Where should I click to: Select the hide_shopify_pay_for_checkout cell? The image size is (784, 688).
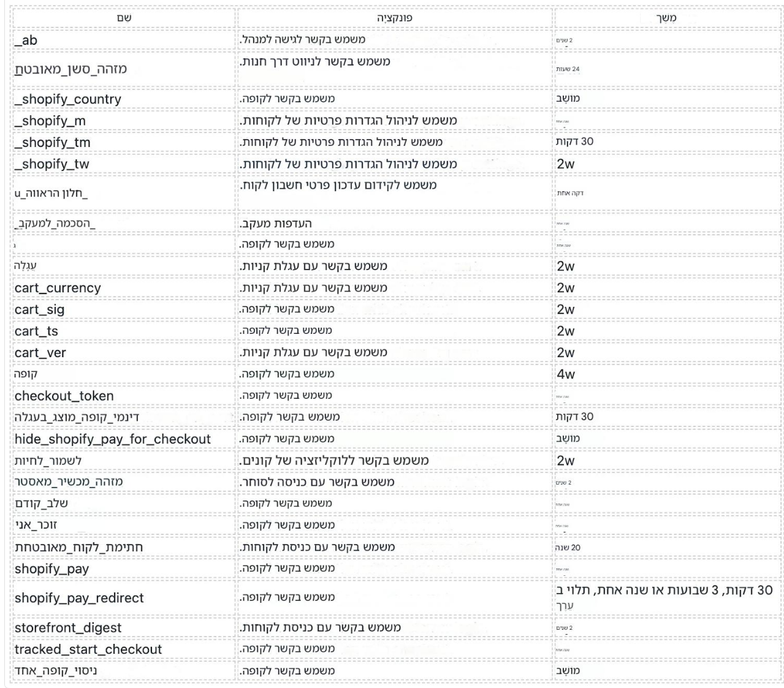pyautogui.click(x=112, y=439)
